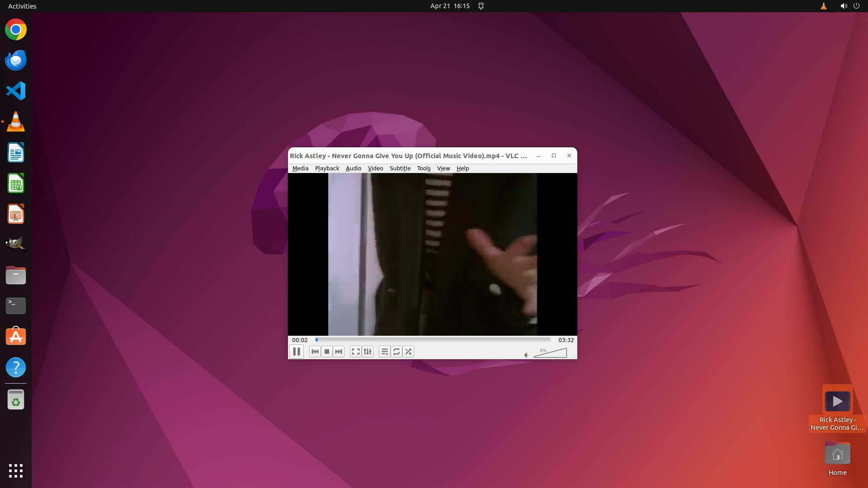The height and width of the screenshot is (488, 868).
Task: Open the Subtitle menu
Action: (400, 168)
